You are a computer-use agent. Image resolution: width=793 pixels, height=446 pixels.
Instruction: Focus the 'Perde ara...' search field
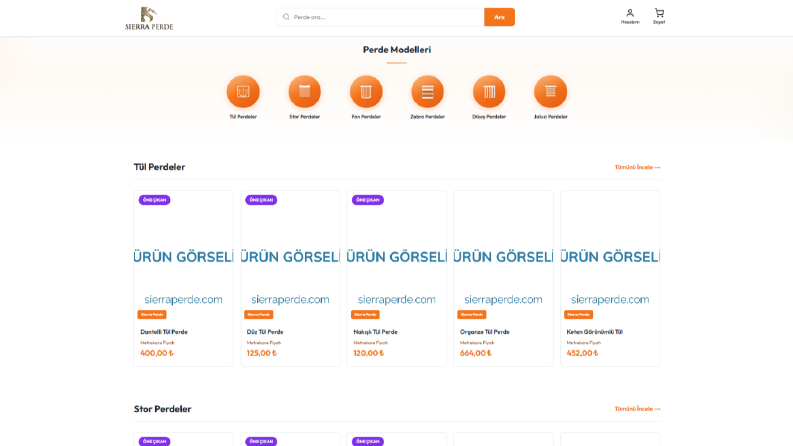pyautogui.click(x=380, y=17)
